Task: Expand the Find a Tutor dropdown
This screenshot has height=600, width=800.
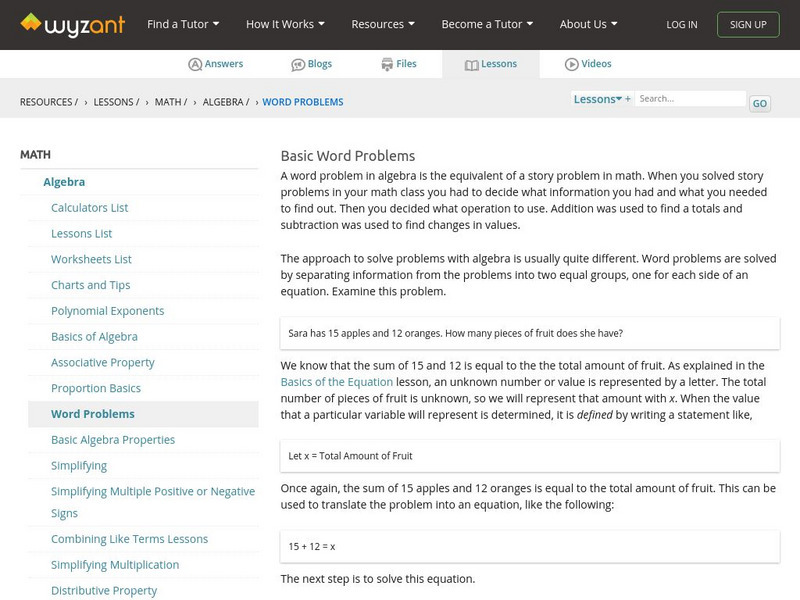Action: coord(183,24)
